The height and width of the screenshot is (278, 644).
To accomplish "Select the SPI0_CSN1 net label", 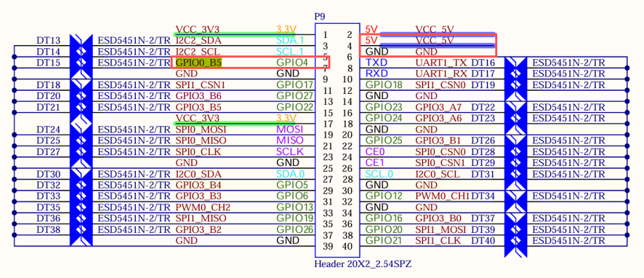I will pos(440,163).
